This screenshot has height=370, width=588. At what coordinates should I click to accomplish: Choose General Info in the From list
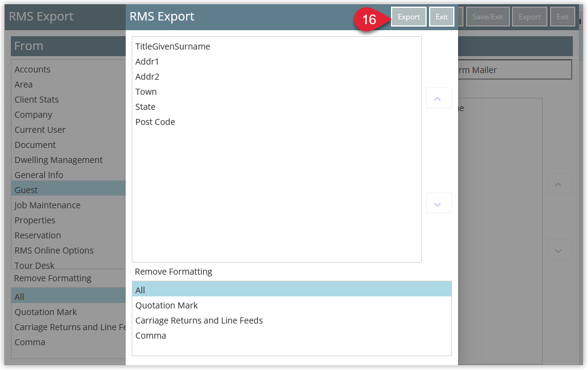point(69,175)
